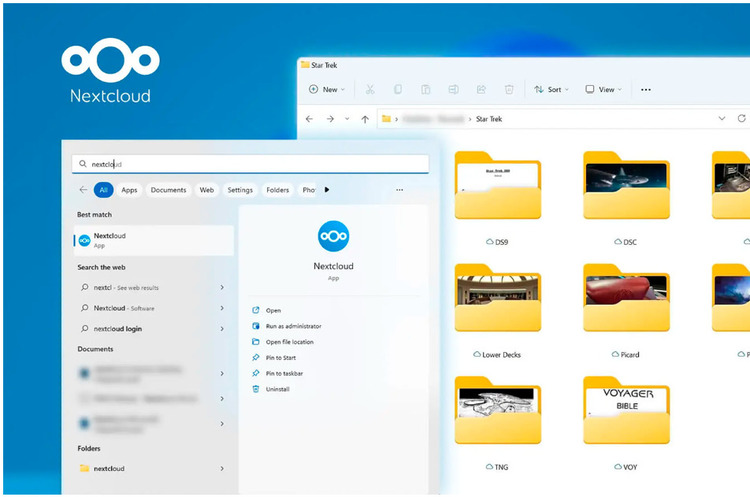The image size is (750, 497).
Task: Click the search input field containing nextcloud
Action: click(x=250, y=164)
